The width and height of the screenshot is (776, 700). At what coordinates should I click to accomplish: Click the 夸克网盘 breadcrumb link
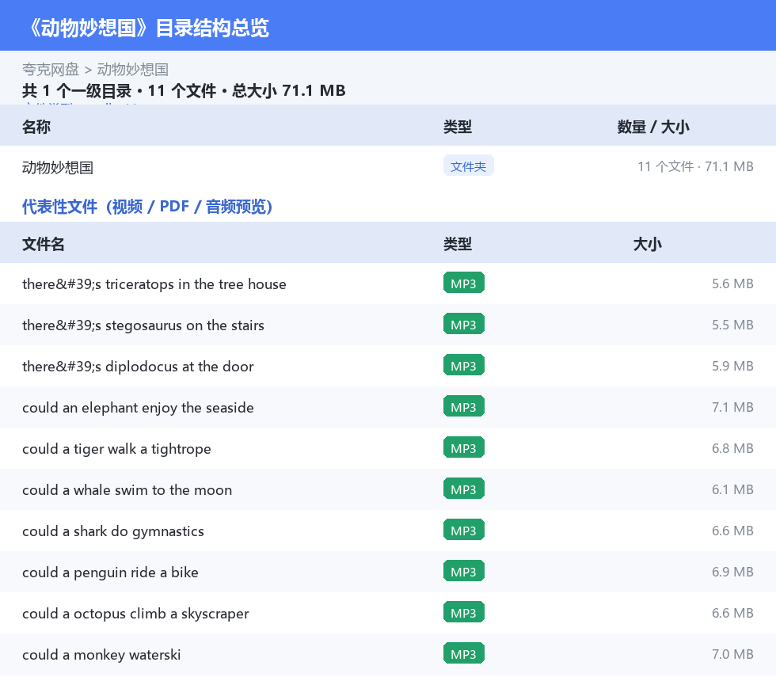(x=51, y=70)
